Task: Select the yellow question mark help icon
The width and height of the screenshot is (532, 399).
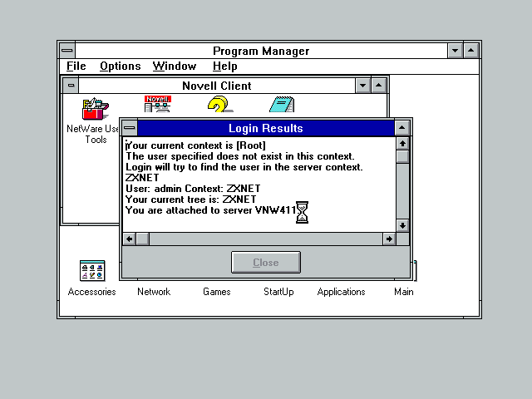Action: tap(220, 104)
